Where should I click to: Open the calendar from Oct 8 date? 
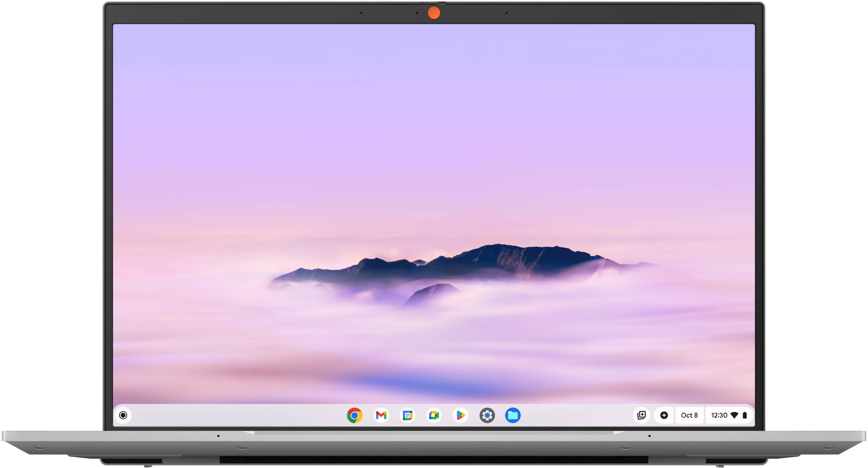pyautogui.click(x=689, y=415)
